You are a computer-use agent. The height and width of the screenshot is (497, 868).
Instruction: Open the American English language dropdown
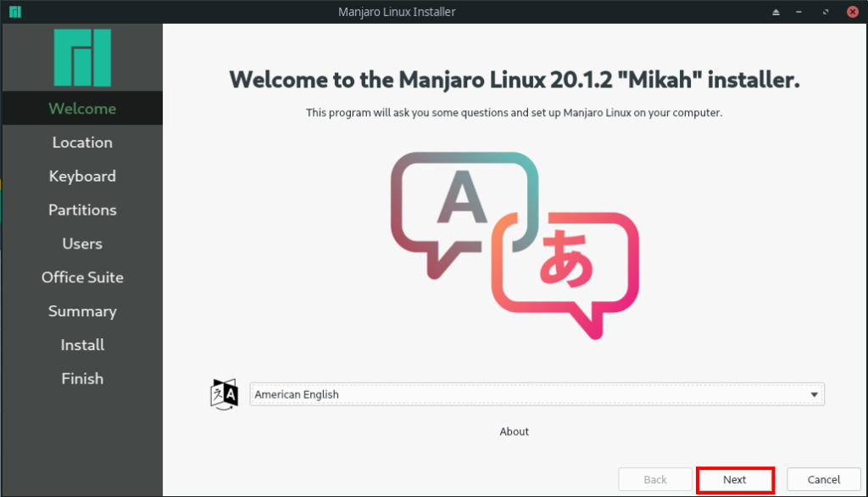(x=537, y=394)
